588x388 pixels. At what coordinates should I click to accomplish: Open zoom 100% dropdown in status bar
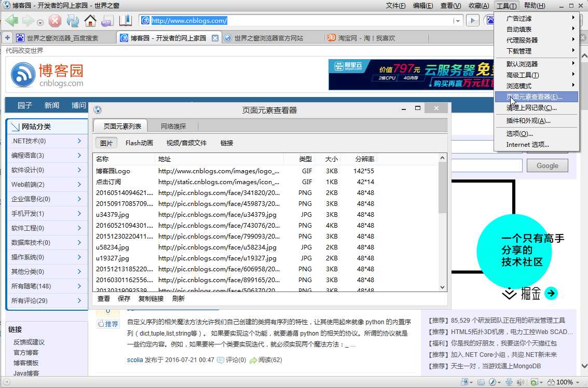pos(578,382)
